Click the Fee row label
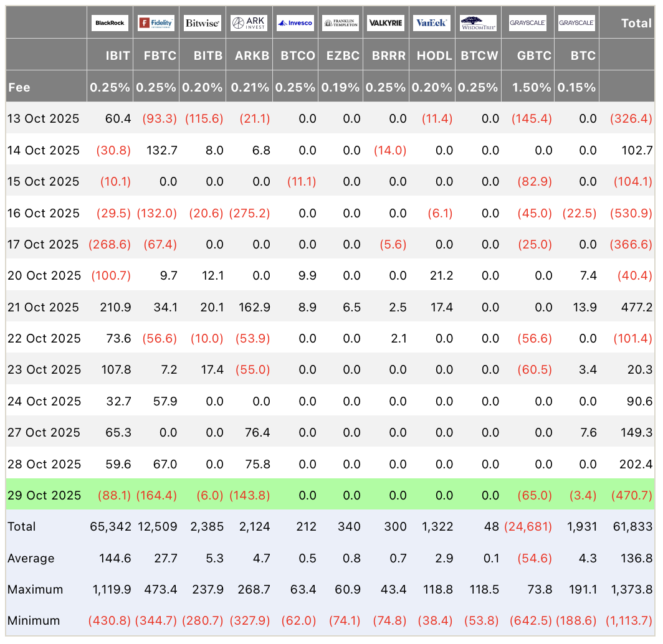Screen dimensions: 663x644 [x=19, y=87]
